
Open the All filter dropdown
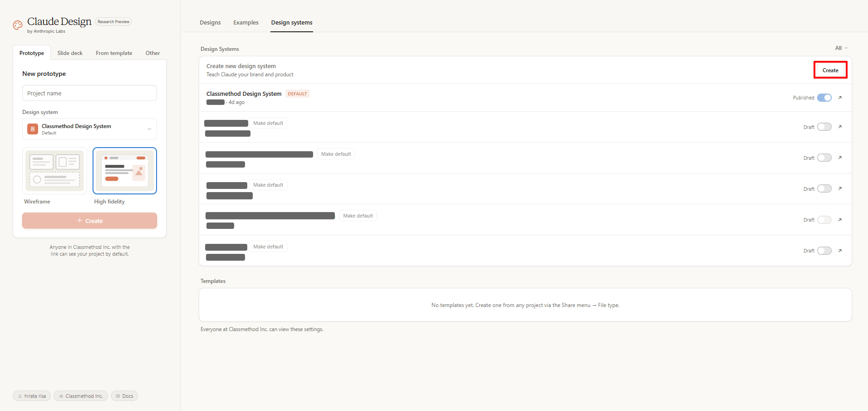(841, 48)
